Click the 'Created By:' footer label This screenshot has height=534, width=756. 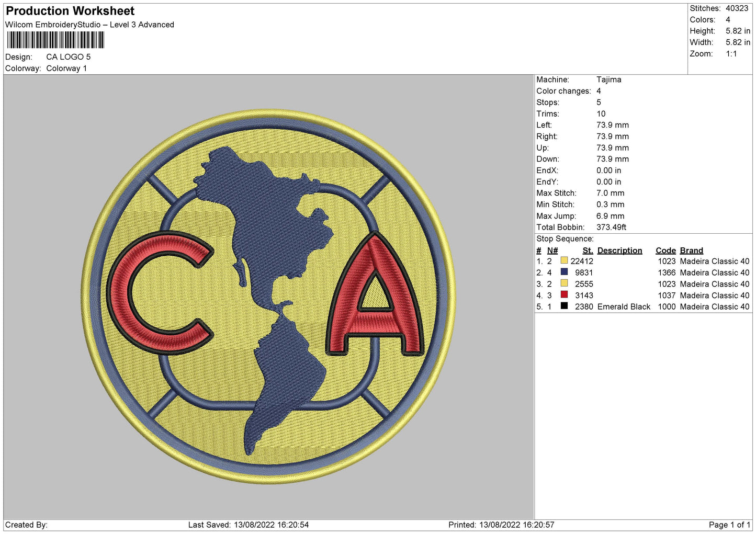pyautogui.click(x=26, y=525)
